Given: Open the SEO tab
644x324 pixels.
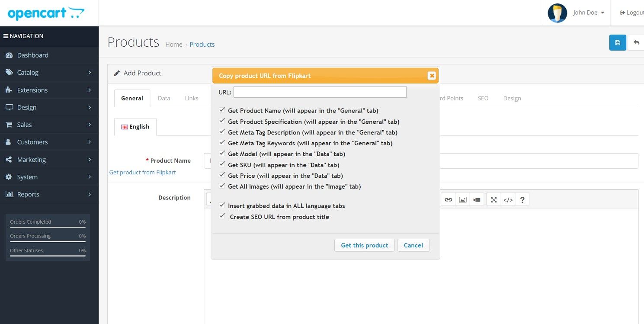Looking at the screenshot, I should pyautogui.click(x=483, y=98).
